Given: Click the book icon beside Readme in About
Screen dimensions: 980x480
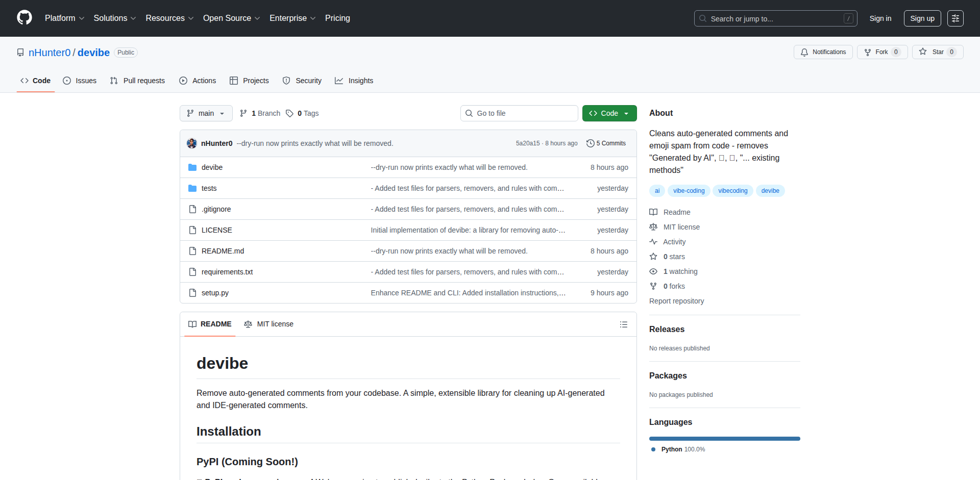Looking at the screenshot, I should pos(653,212).
